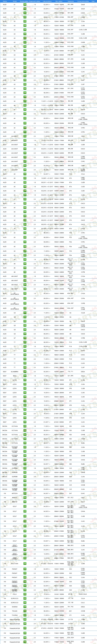Click fuel icon in AUDI A5 10.2007 row
Viewport: 97px width, 644px height.
point(25,178)
